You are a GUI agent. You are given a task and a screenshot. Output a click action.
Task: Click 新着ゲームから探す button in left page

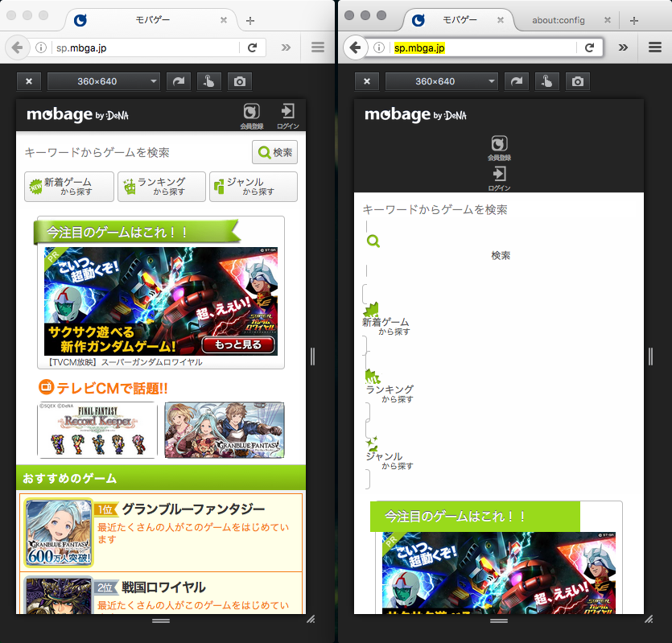(x=69, y=187)
